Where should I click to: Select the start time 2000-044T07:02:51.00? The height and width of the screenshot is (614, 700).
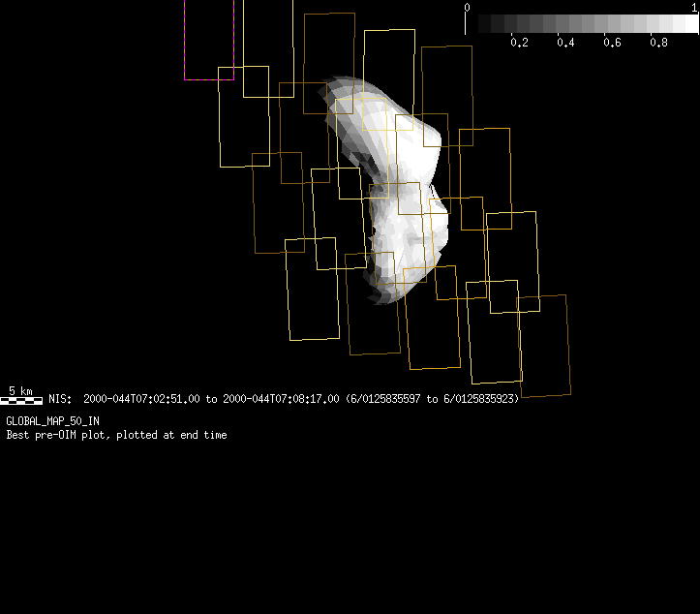141,399
